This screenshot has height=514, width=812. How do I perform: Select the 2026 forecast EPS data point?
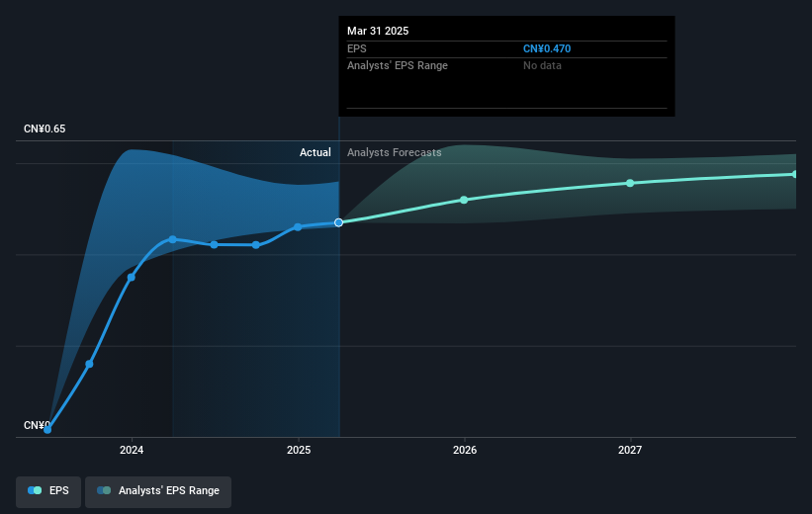[x=464, y=200]
